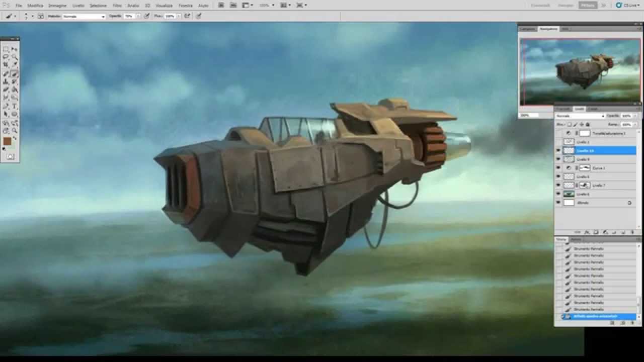Image resolution: width=644 pixels, height=362 pixels.
Task: Switch to the Azioni tab
Action: [576, 240]
